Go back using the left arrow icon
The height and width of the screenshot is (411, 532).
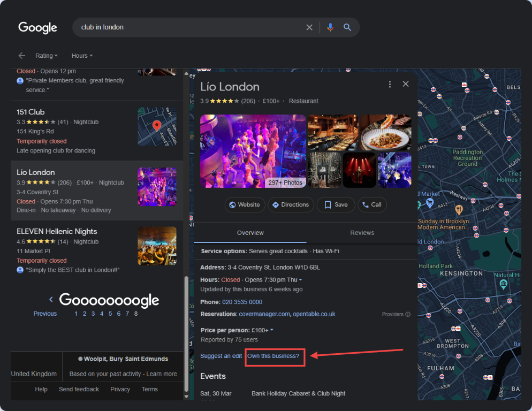pos(22,56)
